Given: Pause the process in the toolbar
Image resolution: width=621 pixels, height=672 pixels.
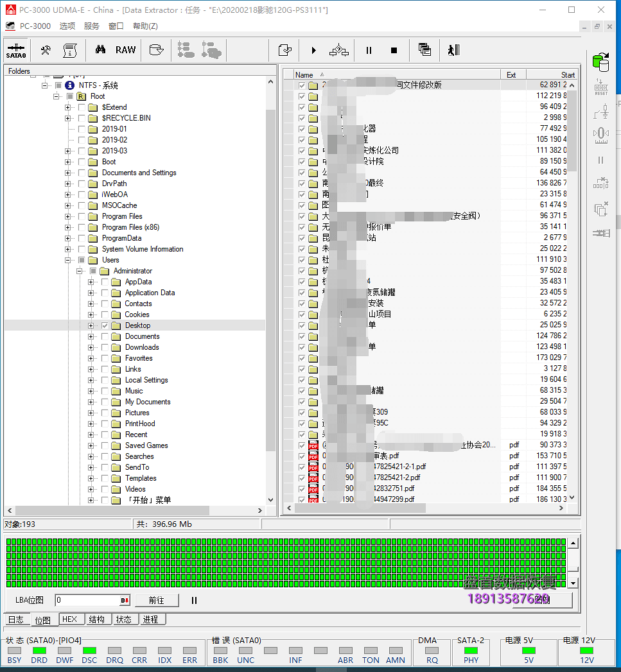Looking at the screenshot, I should 369,50.
